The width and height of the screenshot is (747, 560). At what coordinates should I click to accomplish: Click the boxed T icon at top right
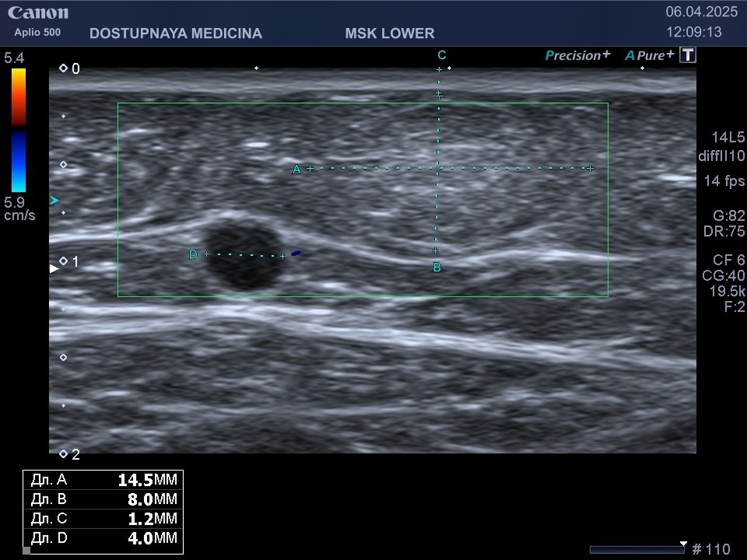(687, 54)
